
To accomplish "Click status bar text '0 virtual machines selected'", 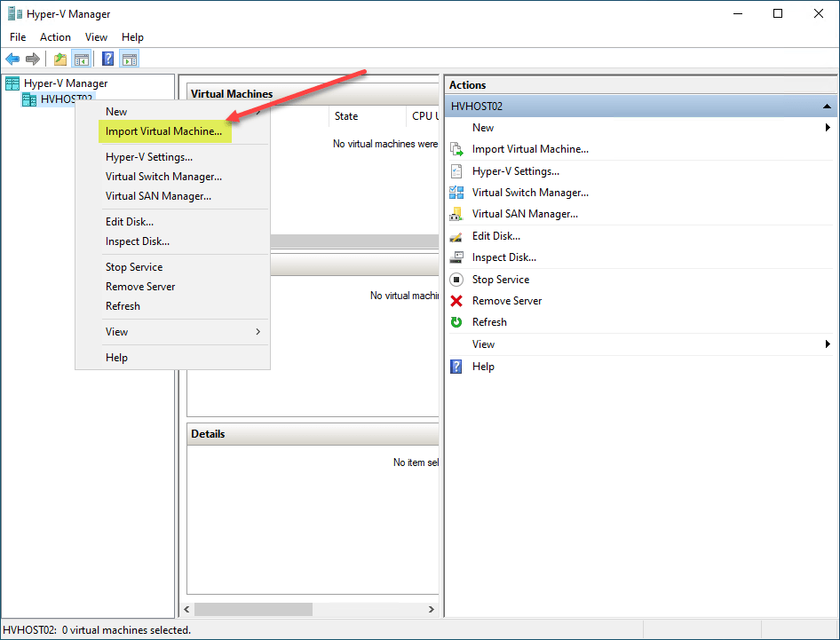I will 126,630.
